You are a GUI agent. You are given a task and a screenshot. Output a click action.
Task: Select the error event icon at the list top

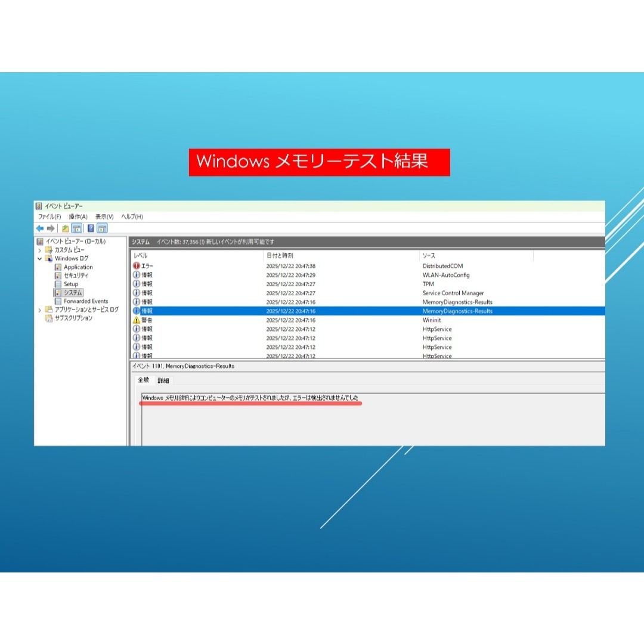137,266
